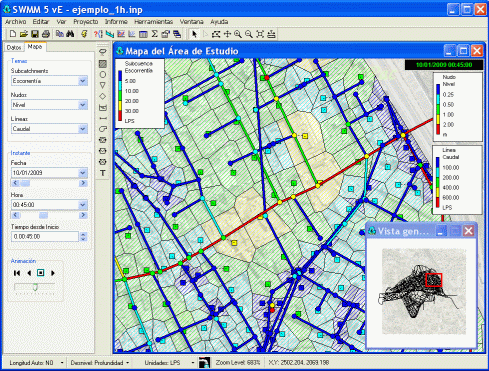Copy the view to clipboard
489x371 pixels.
[x=59, y=34]
